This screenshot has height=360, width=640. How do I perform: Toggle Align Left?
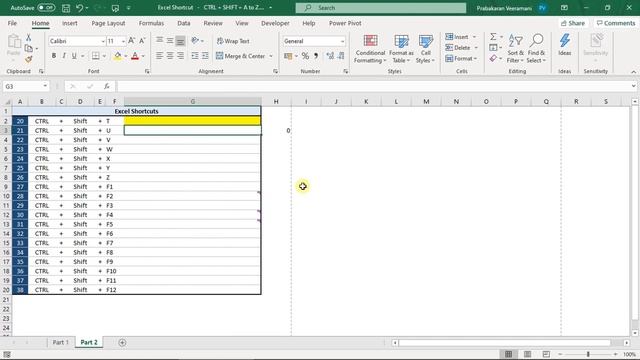[160, 56]
